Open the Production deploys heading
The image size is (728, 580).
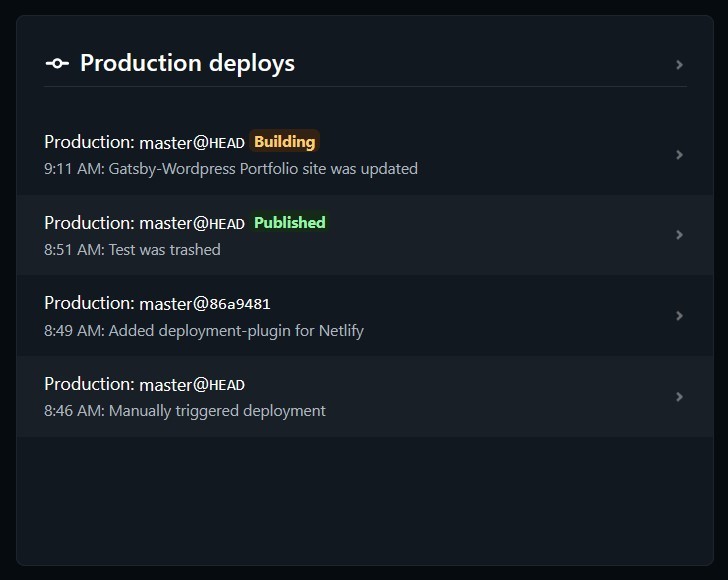pyautogui.click(x=187, y=64)
